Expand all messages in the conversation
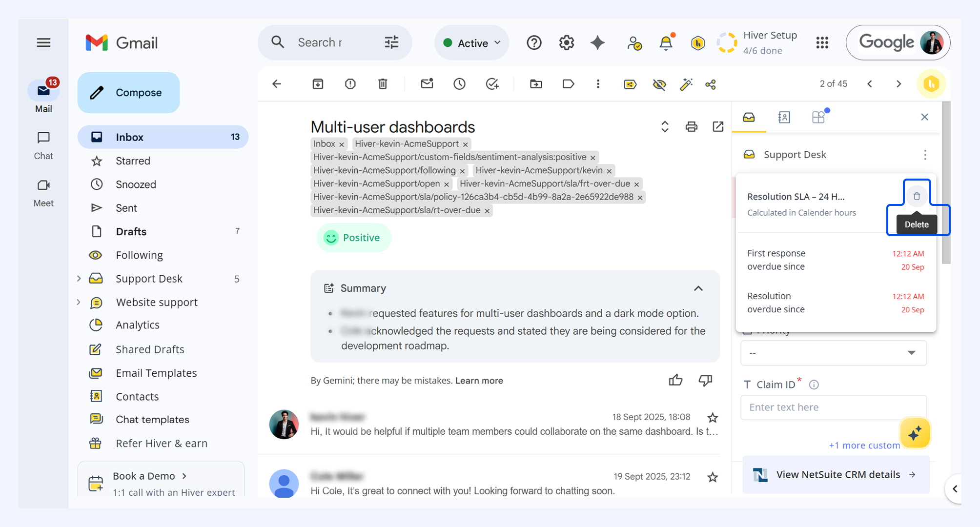This screenshot has width=980, height=527. [x=665, y=127]
